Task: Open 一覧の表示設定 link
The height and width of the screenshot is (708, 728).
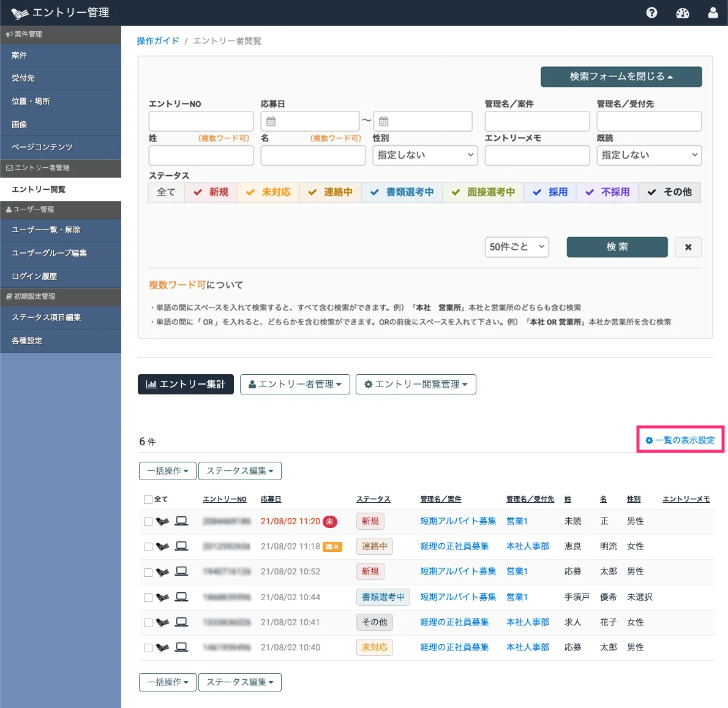Action: tap(680, 440)
